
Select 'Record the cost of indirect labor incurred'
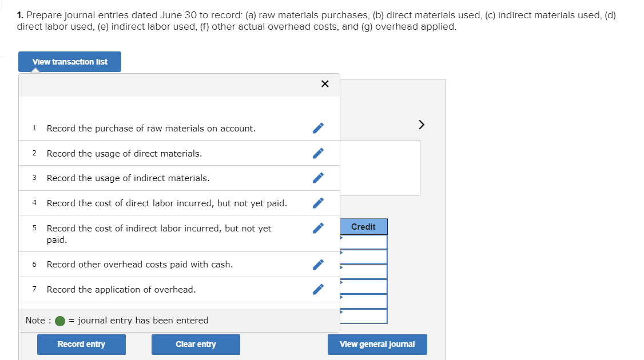click(x=159, y=234)
